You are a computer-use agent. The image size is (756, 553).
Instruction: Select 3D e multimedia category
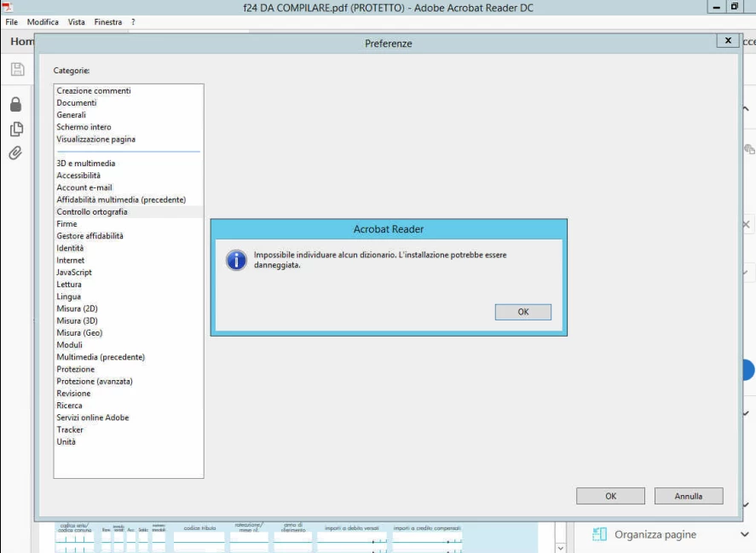(128, 164)
